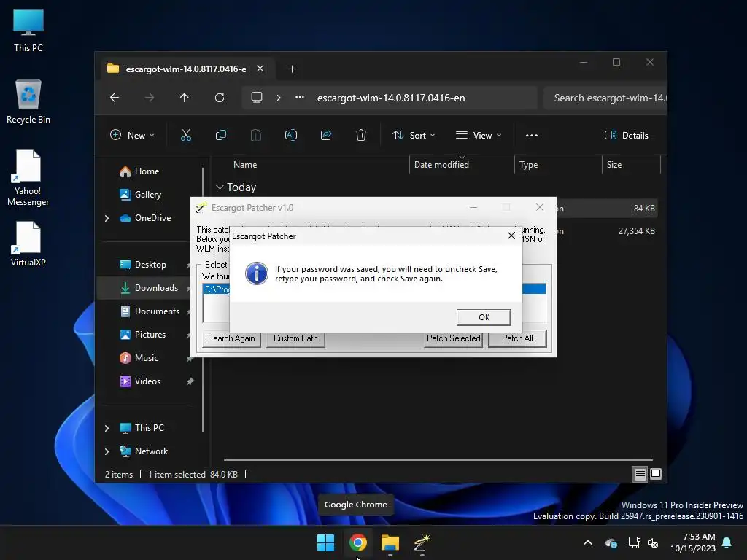Image resolution: width=747 pixels, height=560 pixels.
Task: Click the escargot-wlm-14.0.8117.0416-en breadcrumb
Action: point(391,98)
